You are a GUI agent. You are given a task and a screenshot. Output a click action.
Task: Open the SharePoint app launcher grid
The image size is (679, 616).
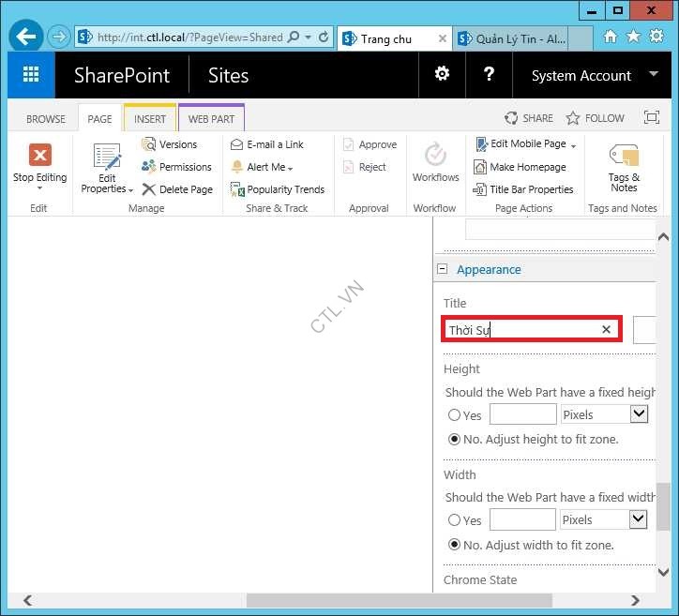(x=31, y=75)
